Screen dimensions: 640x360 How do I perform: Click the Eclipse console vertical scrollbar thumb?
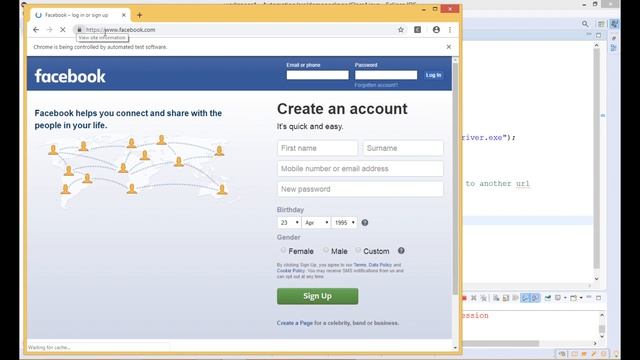point(602,329)
